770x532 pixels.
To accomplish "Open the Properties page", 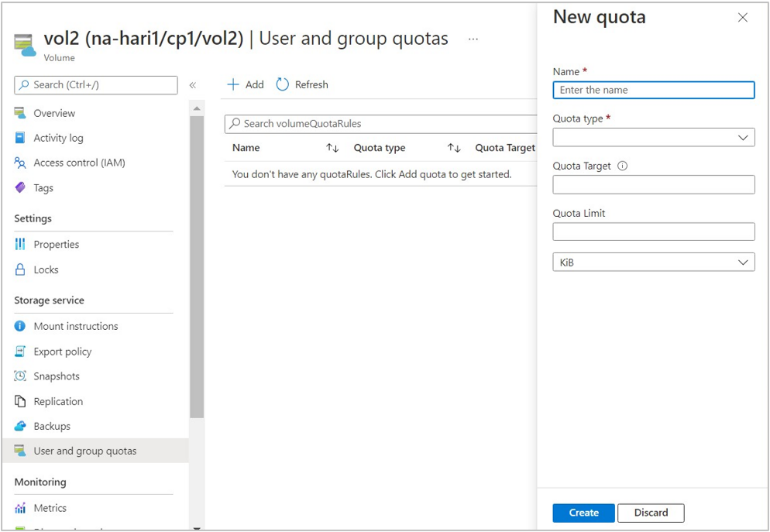I will [56, 244].
